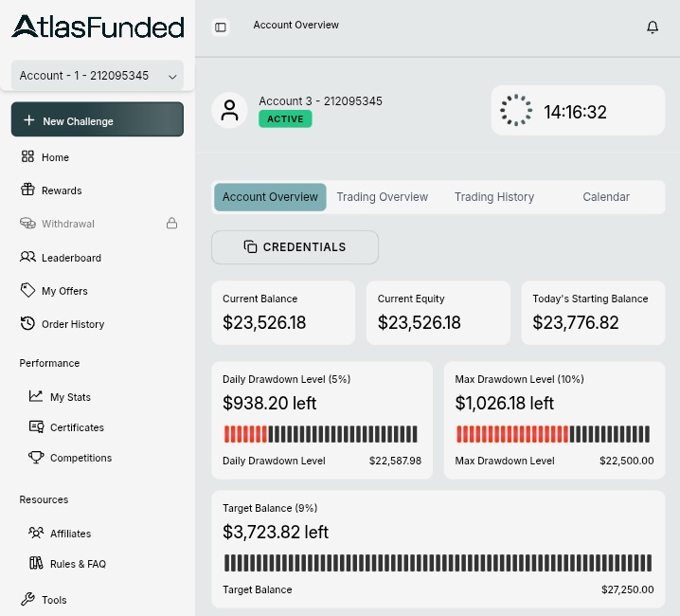
Task: Click the Withdrawal lock icon
Action: click(x=171, y=223)
